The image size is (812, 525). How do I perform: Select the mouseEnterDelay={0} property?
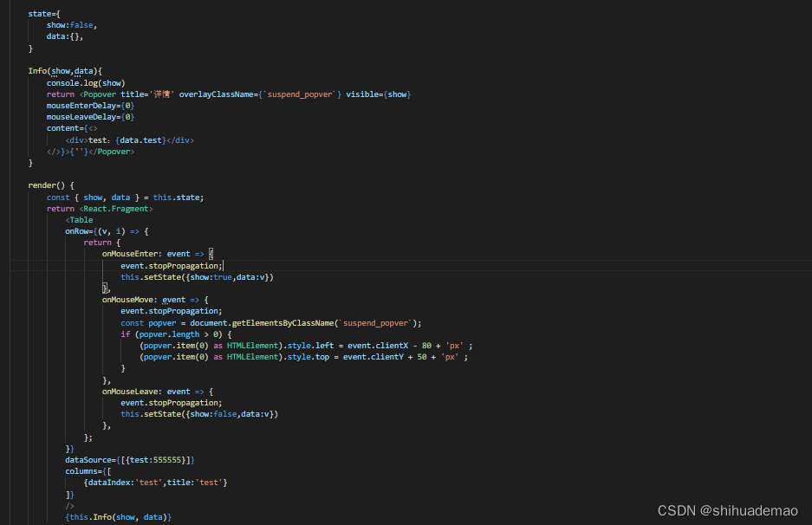(89, 105)
